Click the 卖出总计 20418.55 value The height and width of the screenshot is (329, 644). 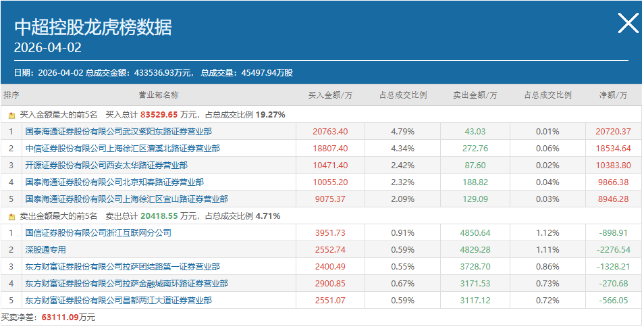(x=159, y=216)
